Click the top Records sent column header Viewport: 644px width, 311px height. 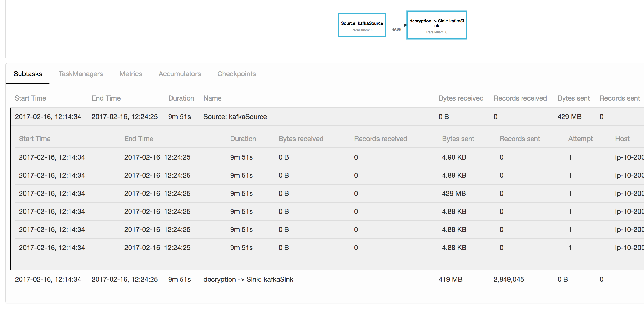pyautogui.click(x=620, y=98)
